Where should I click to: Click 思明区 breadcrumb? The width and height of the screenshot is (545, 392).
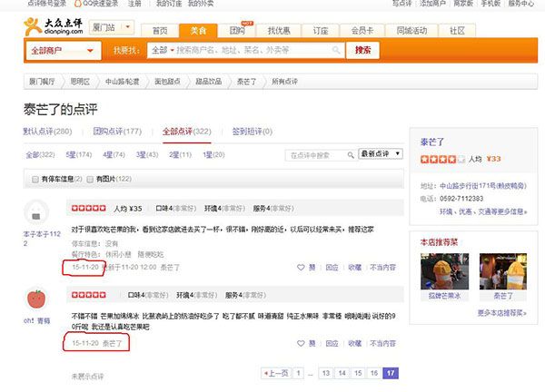pos(80,82)
